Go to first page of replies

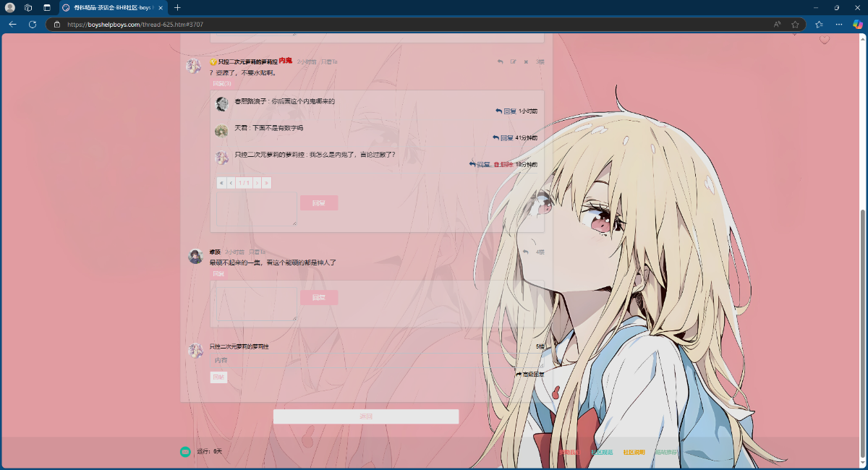point(221,183)
